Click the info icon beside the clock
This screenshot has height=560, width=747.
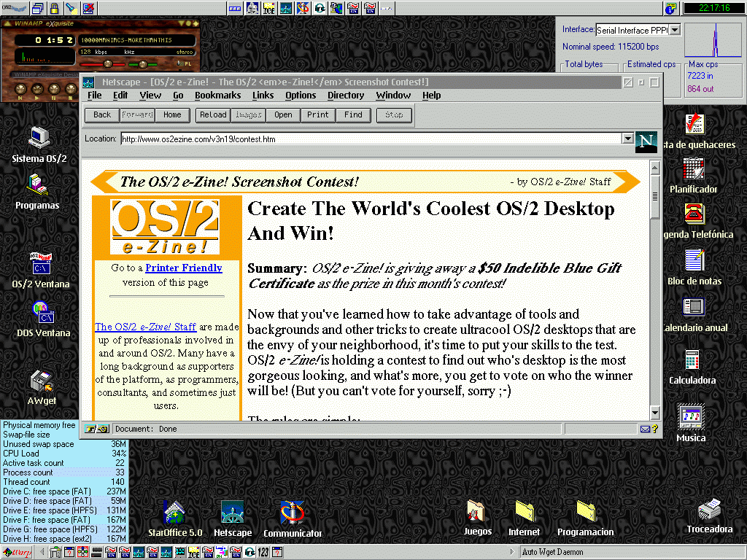[671, 8]
